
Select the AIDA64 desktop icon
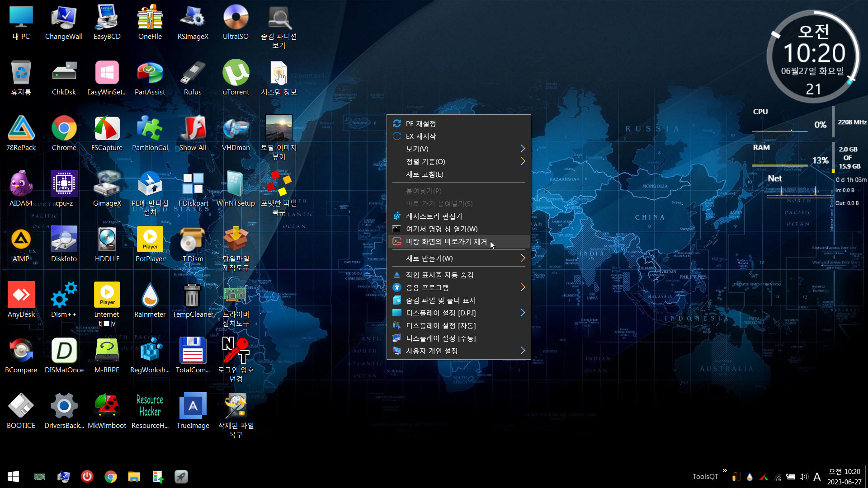tap(21, 189)
